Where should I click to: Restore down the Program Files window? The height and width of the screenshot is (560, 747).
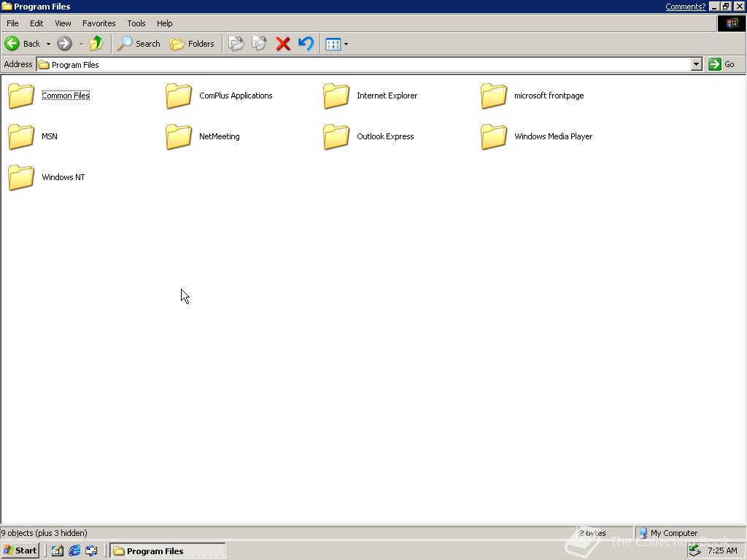(x=726, y=7)
